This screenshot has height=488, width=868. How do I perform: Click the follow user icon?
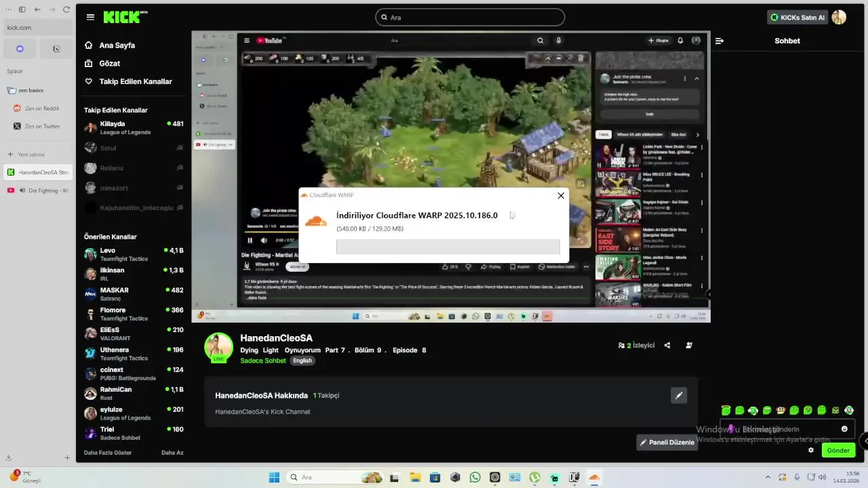pos(689,346)
